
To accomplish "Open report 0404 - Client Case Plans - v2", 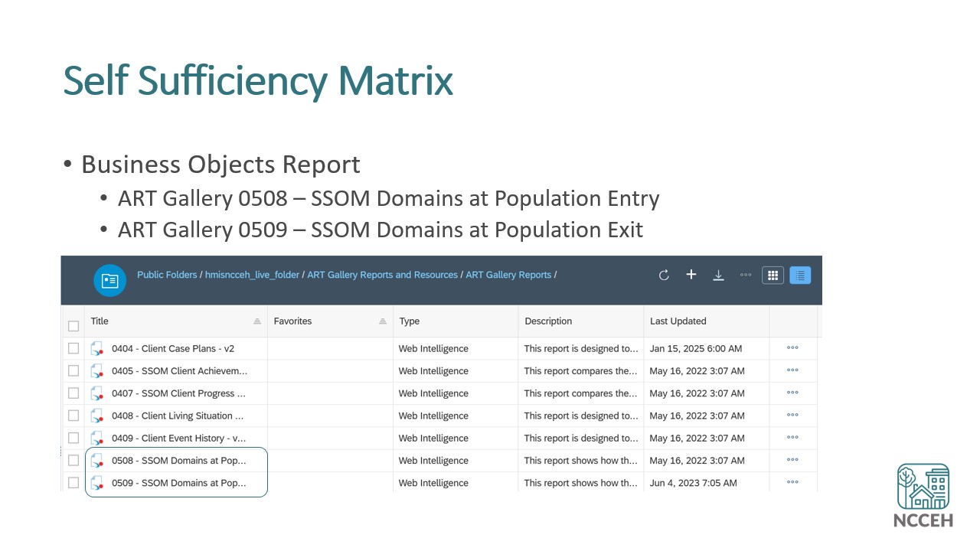I will pos(173,348).
